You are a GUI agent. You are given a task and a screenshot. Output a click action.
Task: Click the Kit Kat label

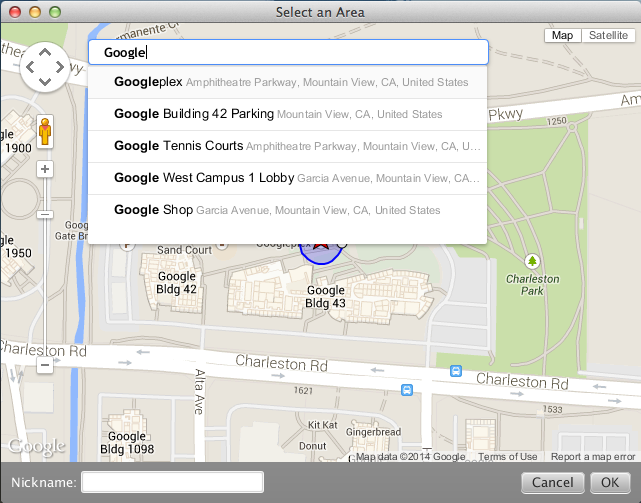[323, 425]
